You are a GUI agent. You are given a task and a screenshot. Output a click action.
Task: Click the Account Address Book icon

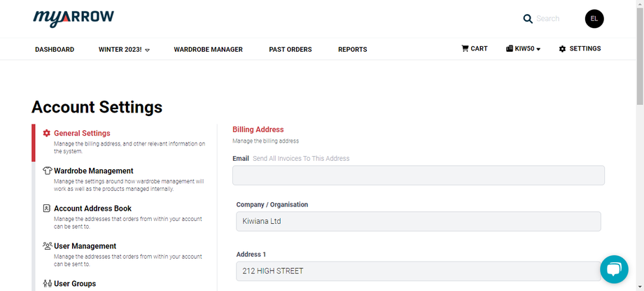(48, 208)
